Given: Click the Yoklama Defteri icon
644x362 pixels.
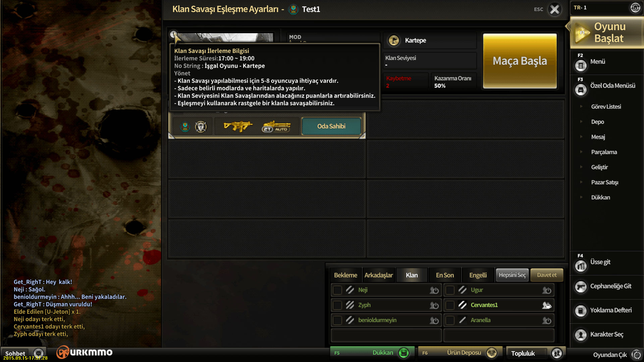Looking at the screenshot, I should (x=581, y=311).
